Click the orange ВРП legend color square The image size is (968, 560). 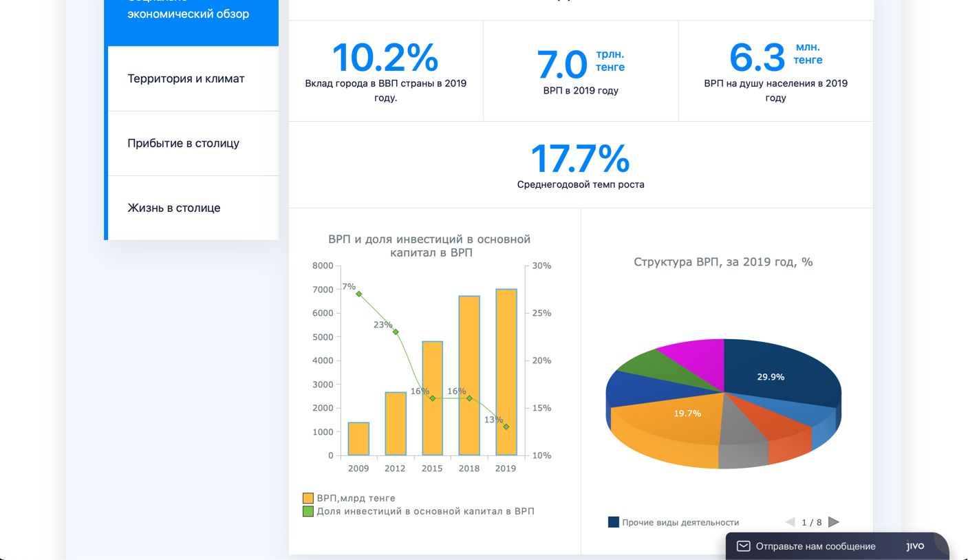click(x=308, y=498)
